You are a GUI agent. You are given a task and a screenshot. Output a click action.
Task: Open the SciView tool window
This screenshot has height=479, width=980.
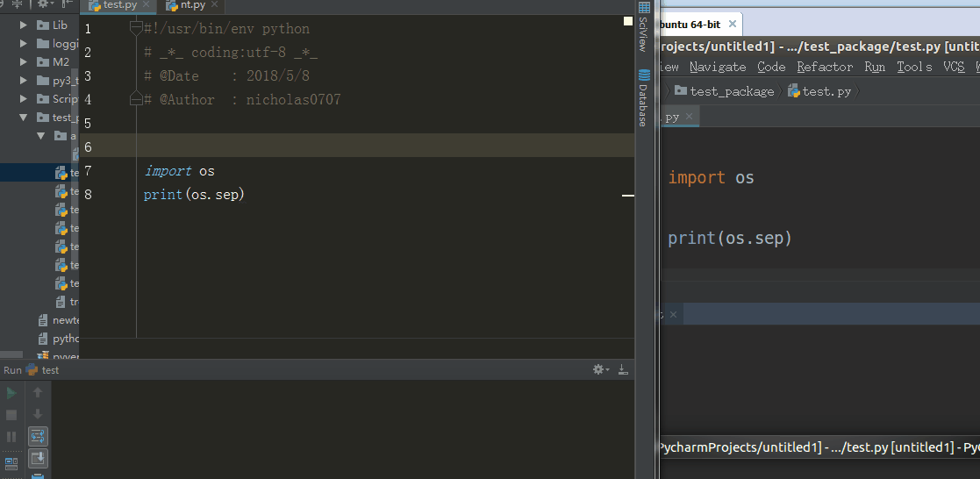[x=642, y=26]
